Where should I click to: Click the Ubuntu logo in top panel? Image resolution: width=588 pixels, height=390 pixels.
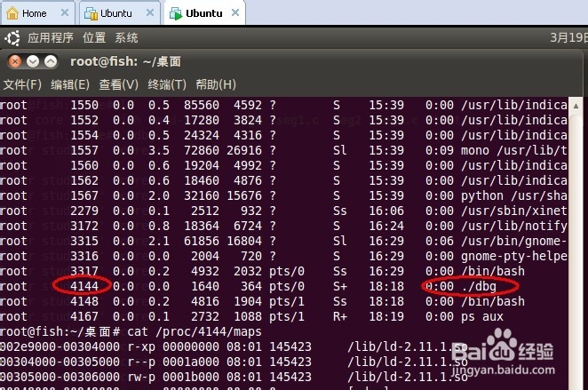coord(12,38)
